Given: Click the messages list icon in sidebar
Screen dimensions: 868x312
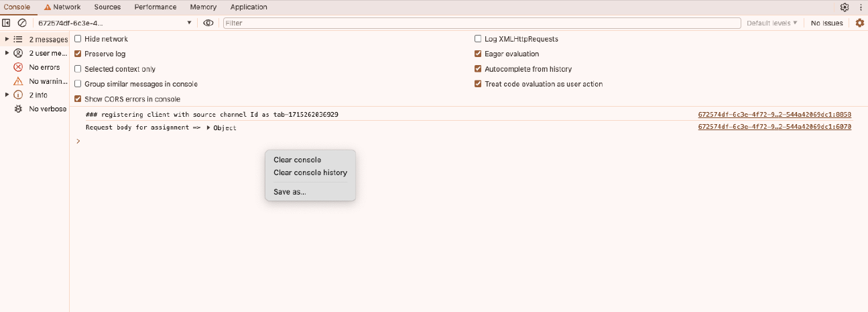Looking at the screenshot, I should tap(18, 40).
